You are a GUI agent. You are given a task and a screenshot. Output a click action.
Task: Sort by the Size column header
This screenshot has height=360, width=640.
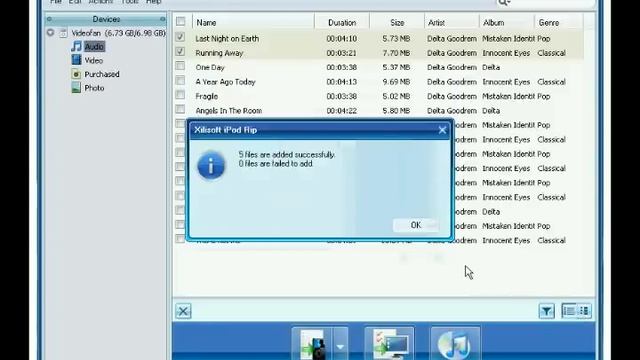(x=397, y=22)
